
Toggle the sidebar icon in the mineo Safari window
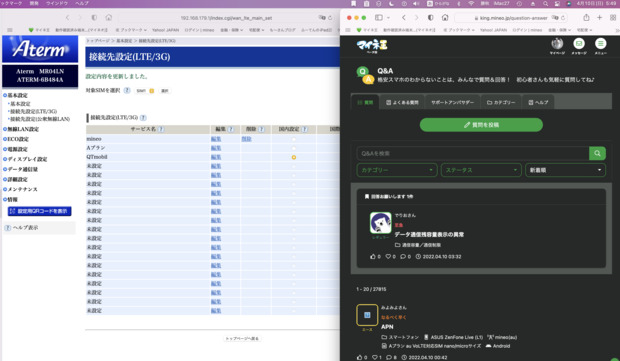pos(379,17)
